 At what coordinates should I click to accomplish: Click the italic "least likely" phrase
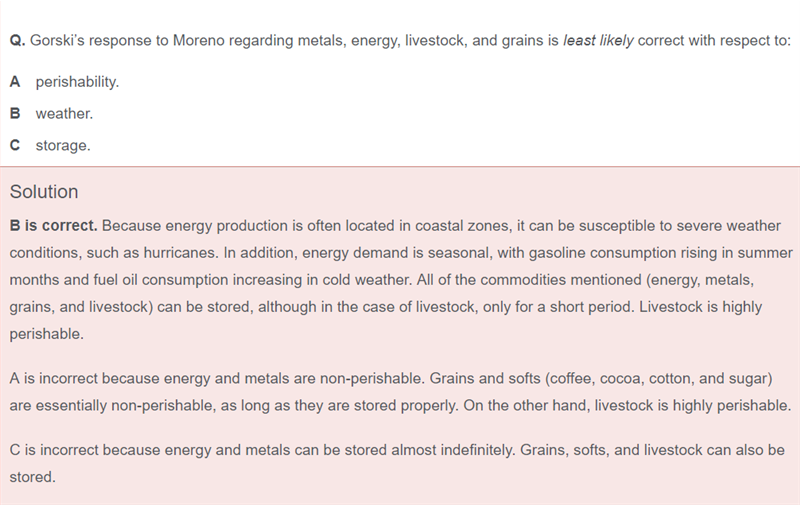click(x=597, y=41)
